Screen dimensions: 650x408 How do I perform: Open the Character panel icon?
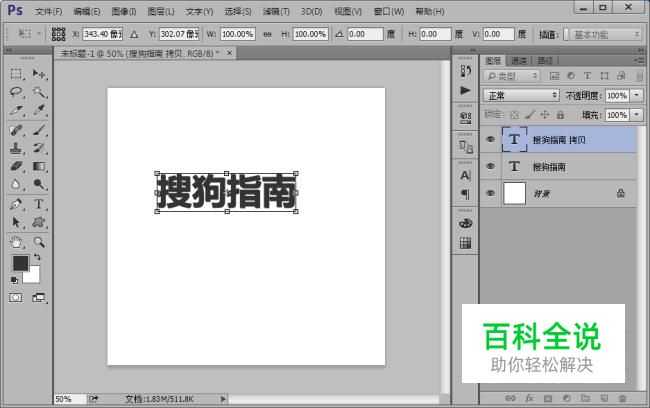pyautogui.click(x=466, y=175)
